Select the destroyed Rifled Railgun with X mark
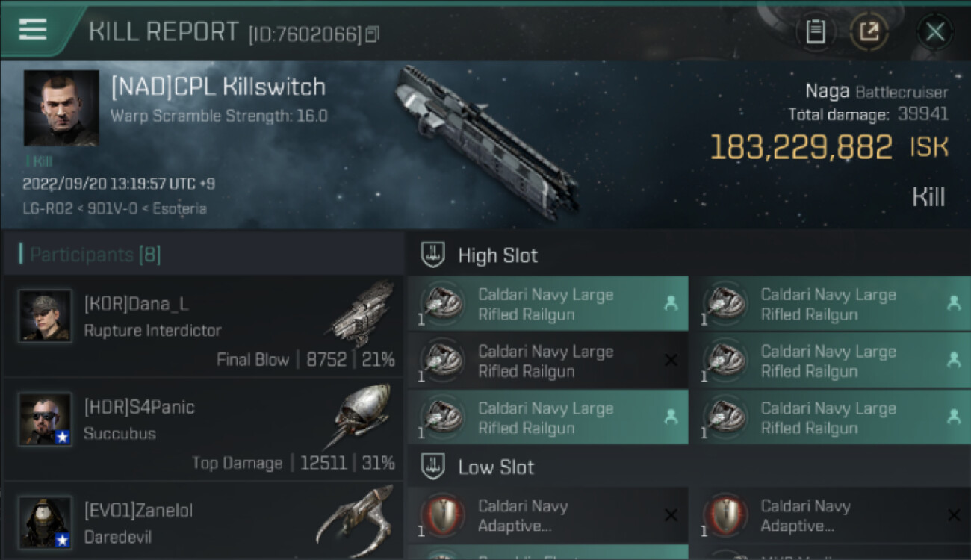The image size is (971, 560). (x=547, y=361)
